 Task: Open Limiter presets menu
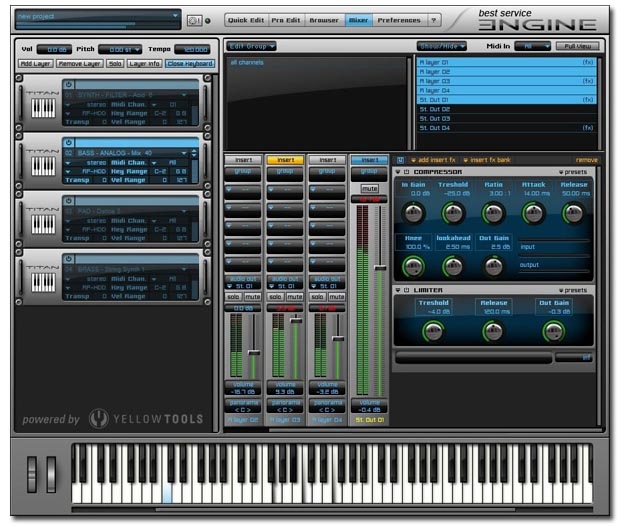click(x=573, y=290)
